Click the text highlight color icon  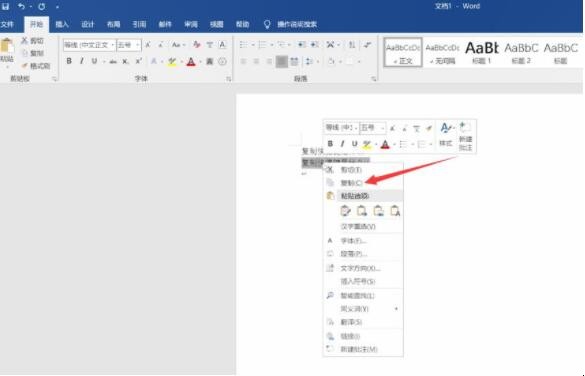coord(172,62)
